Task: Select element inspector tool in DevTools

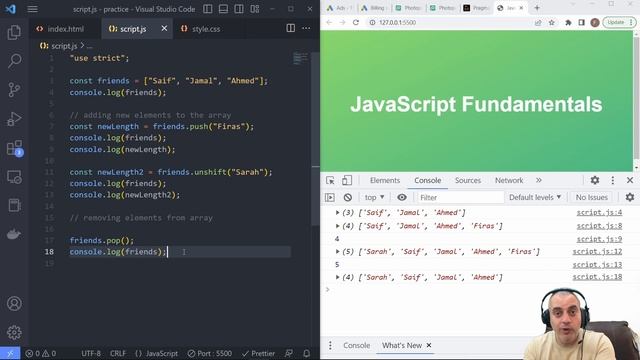Action: point(330,180)
